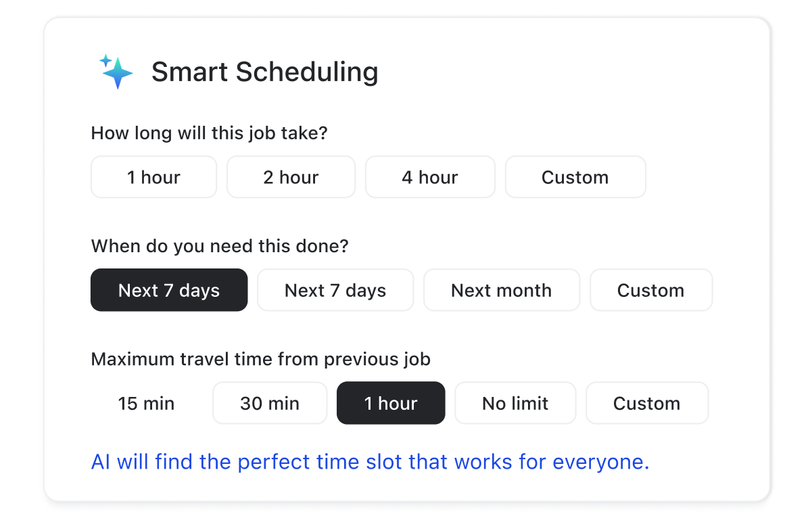Click the Smart Scheduling sparkle icon

[116, 72]
